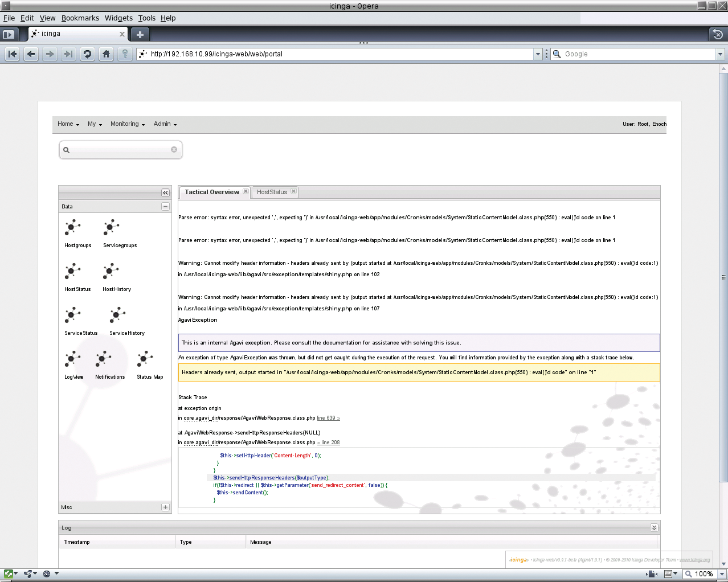This screenshot has width=728, height=582.
Task: Open the HostStatus cronk icon
Action: coord(72,271)
